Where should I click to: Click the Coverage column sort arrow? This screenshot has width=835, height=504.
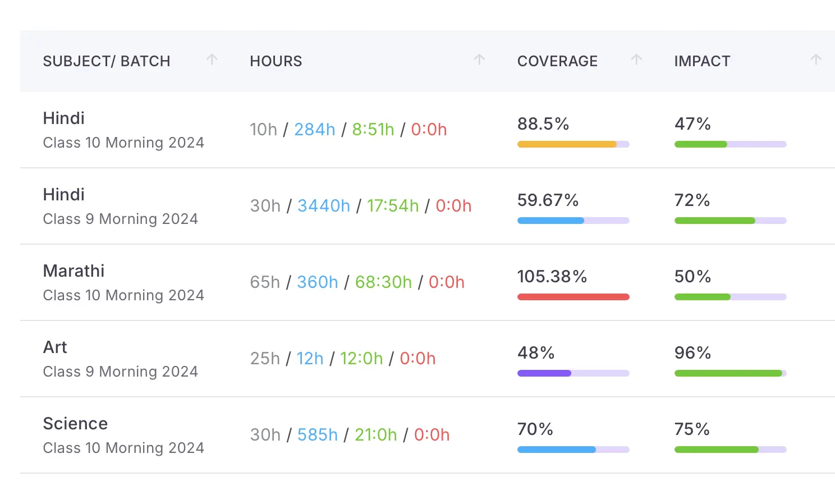point(636,59)
